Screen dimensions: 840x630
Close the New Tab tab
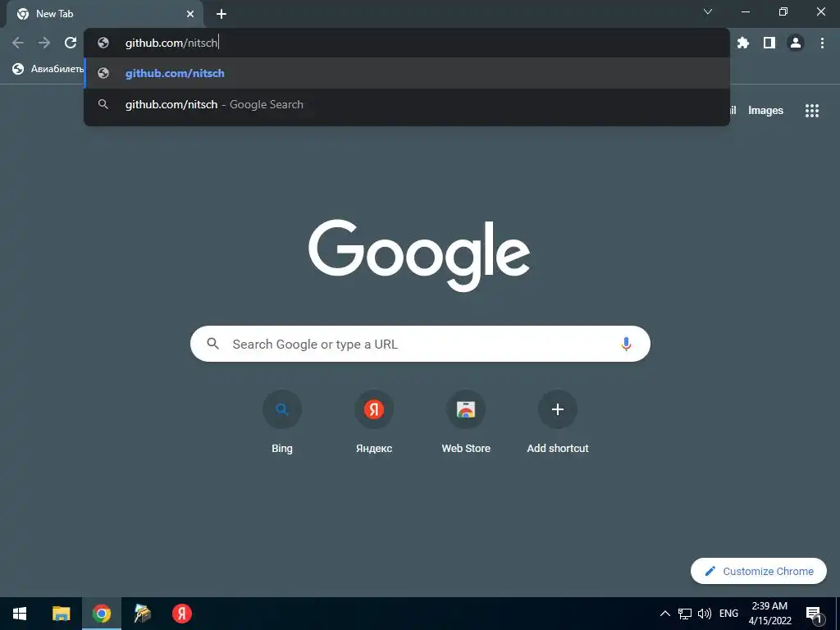click(190, 14)
